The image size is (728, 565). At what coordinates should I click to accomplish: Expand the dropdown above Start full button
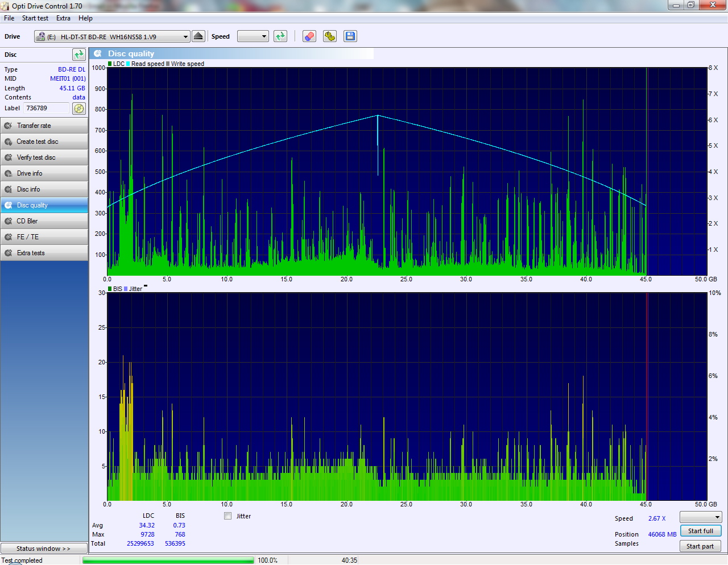701,517
